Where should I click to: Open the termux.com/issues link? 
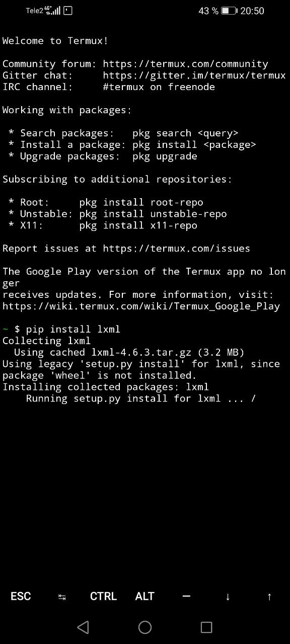[x=176, y=249]
